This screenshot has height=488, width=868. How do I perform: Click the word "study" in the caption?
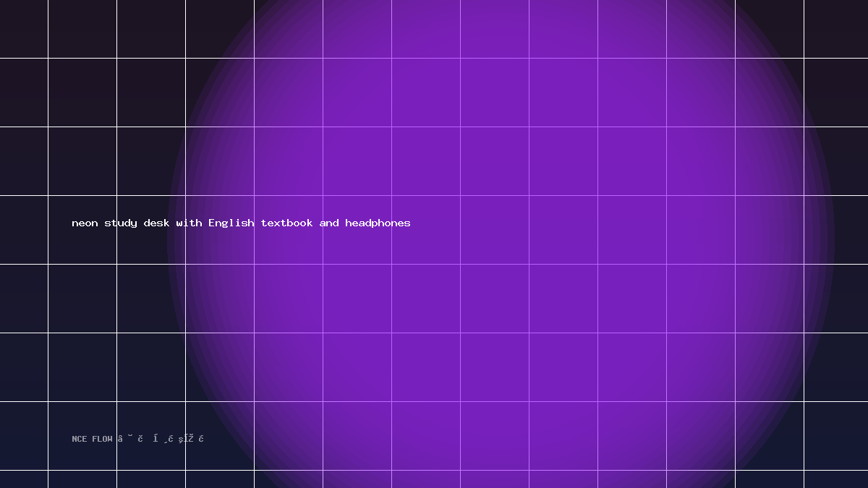click(121, 223)
